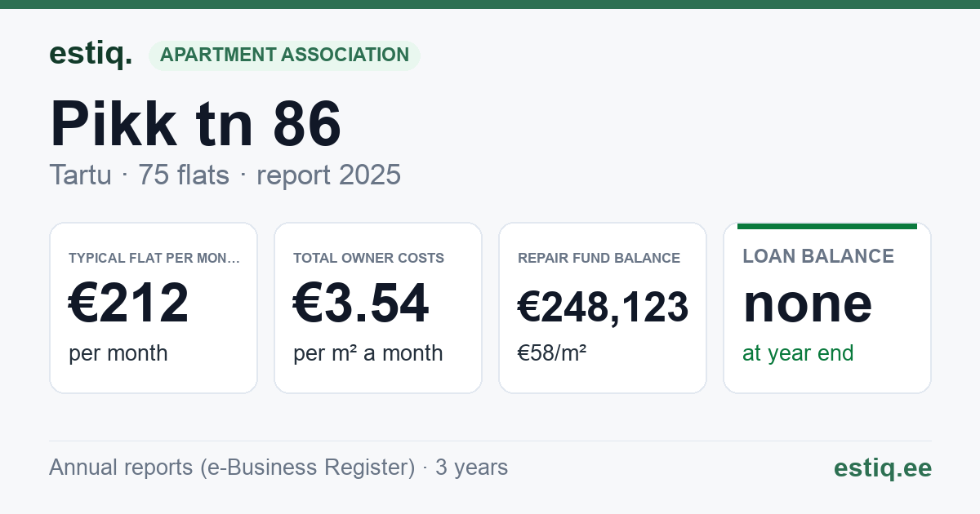This screenshot has width=980, height=514.
Task: Click the €58/m² text
Action: [552, 353]
